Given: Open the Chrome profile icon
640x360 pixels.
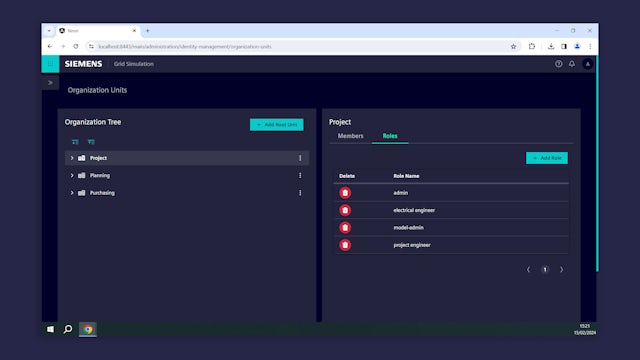Looking at the screenshot, I should 577,47.
